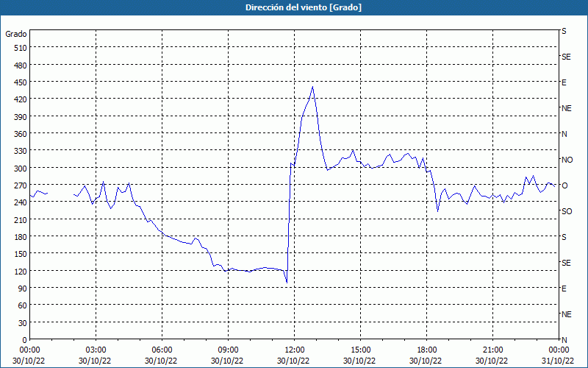Click the 30/10/22 date under 12:00
This screenshot has width=588, height=368.
[293, 361]
